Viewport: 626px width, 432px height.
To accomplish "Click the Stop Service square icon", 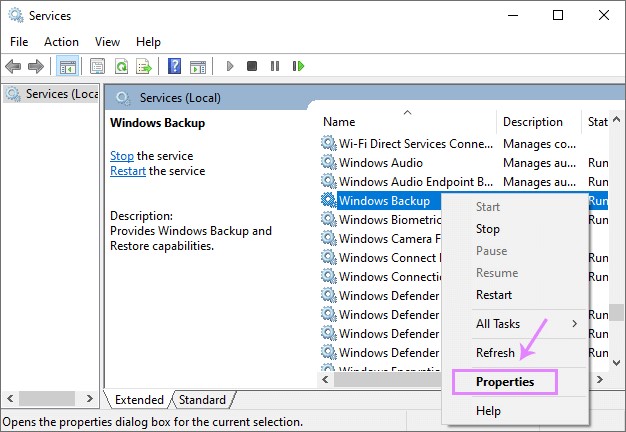I will (x=252, y=66).
